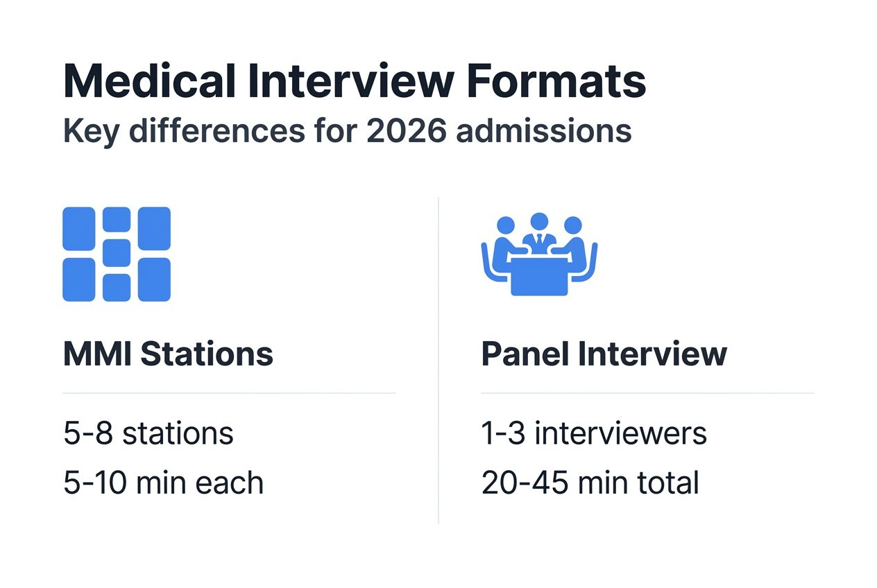Select the "5-8 stations" text
877x588 pixels.
coord(148,434)
